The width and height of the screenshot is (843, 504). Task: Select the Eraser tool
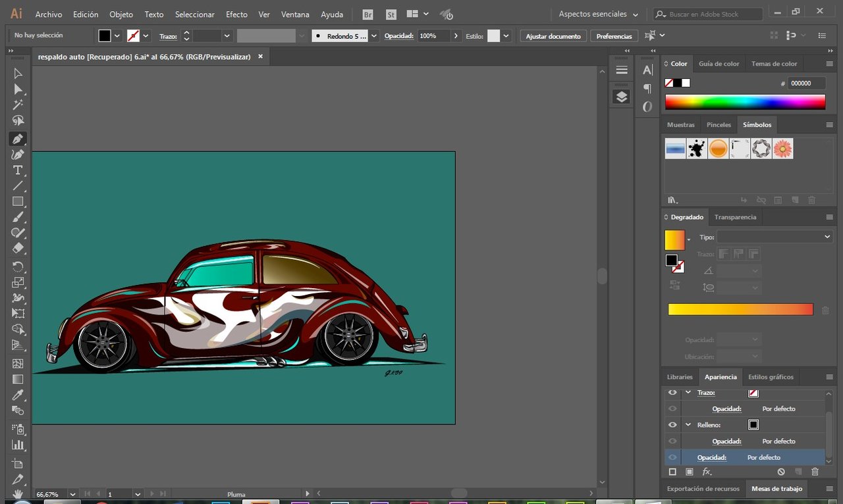[x=18, y=249]
